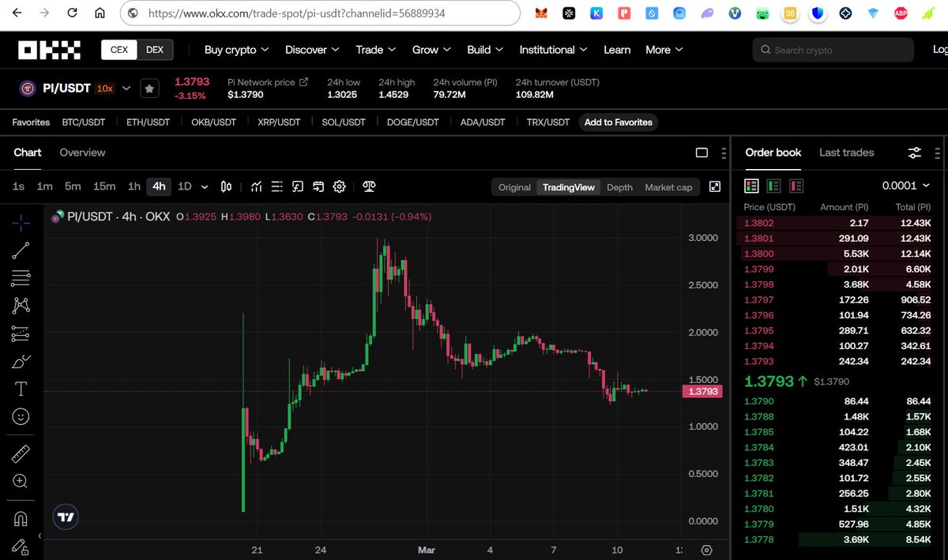The width and height of the screenshot is (948, 560).
Task: Click Add to Favorites button
Action: 619,122
